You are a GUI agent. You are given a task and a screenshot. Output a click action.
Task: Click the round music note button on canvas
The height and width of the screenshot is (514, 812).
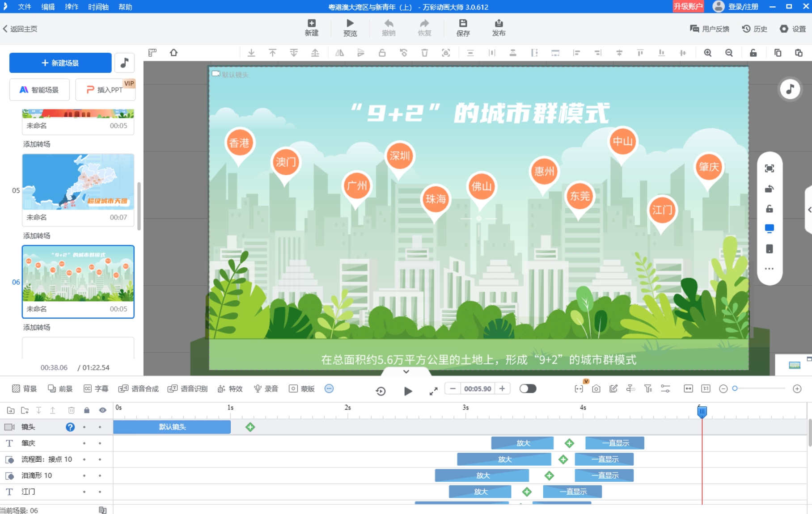[x=790, y=89]
